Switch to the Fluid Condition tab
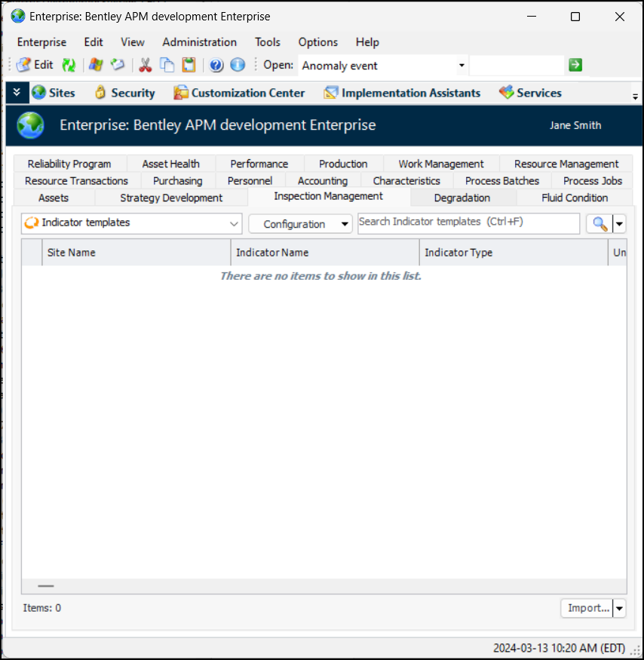This screenshot has width=644, height=660. pos(575,198)
